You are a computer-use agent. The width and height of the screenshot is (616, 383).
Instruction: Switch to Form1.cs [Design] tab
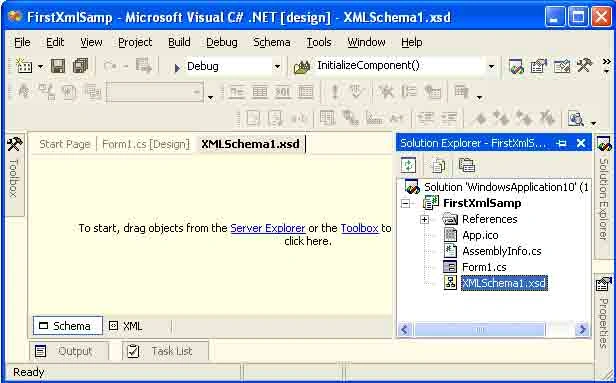[x=146, y=144]
